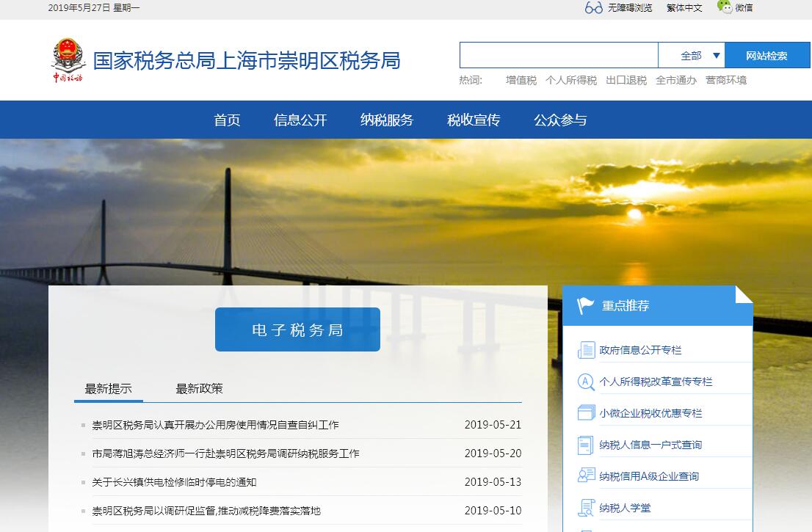The width and height of the screenshot is (812, 532).
Task: Expand the 全部 search scope dropdown
Action: pyautogui.click(x=691, y=56)
